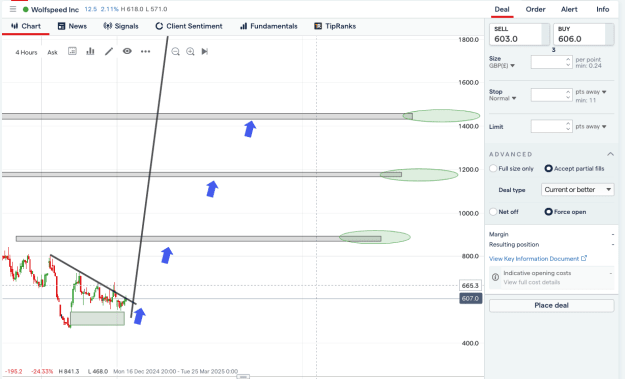Open View full cost details link
The height and width of the screenshot is (379, 625).
click(x=532, y=282)
